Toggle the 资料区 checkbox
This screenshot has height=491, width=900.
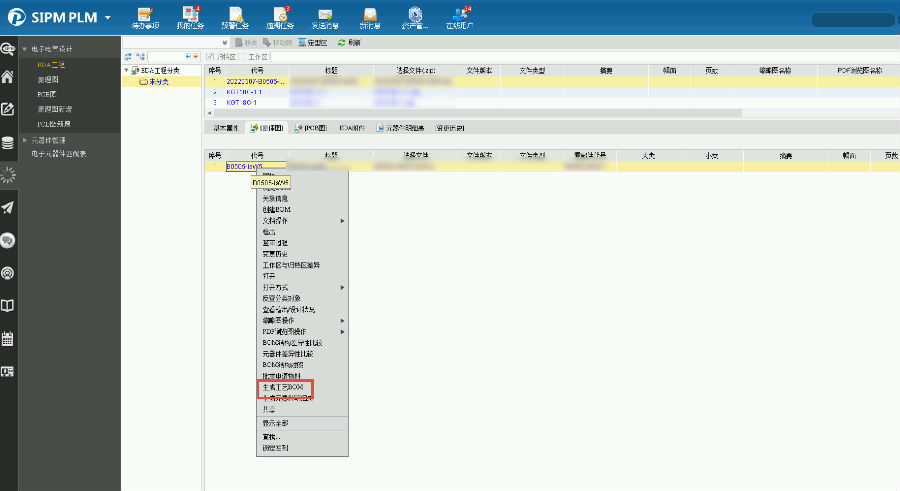(210, 57)
